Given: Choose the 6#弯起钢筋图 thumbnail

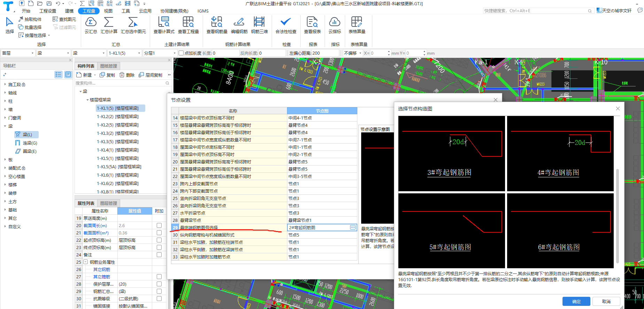Looking at the screenshot, I should point(560,231).
